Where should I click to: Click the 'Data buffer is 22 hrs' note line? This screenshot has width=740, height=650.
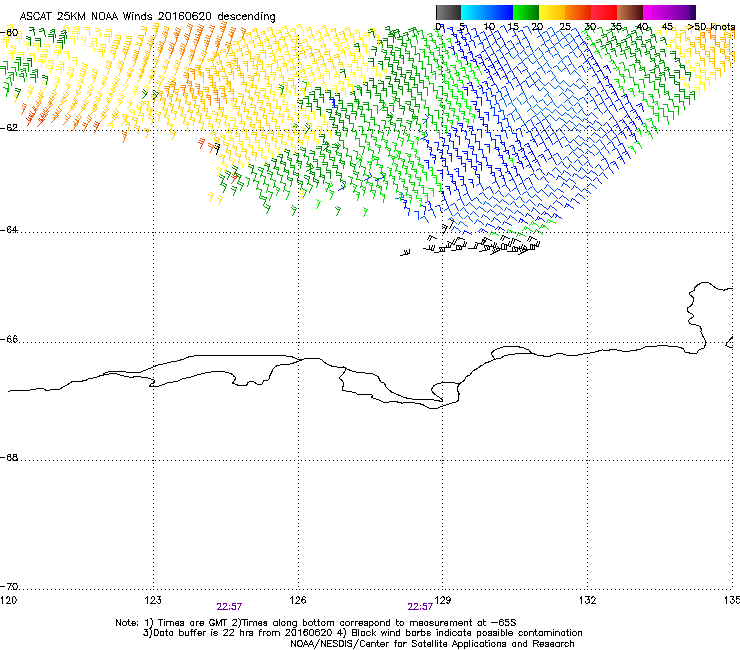tap(362, 633)
